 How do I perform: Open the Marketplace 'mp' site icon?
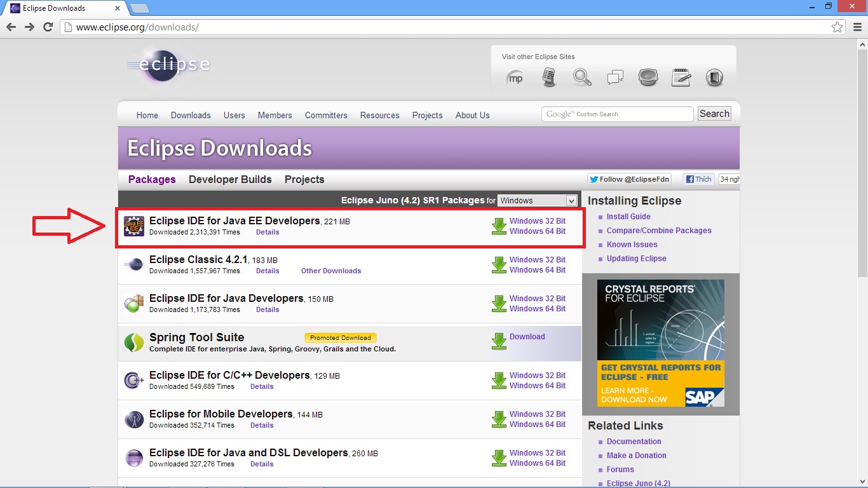515,78
